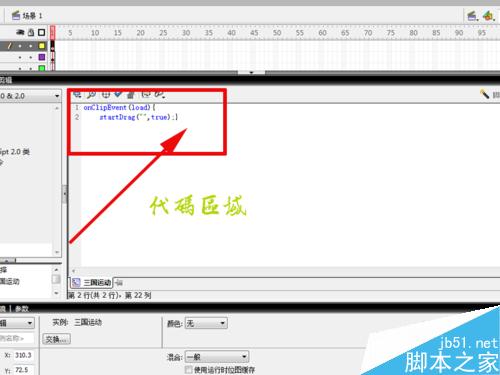Screen dimensions: 500x375
Task: Click the eye icon in the timeline header
Action: 20,32
